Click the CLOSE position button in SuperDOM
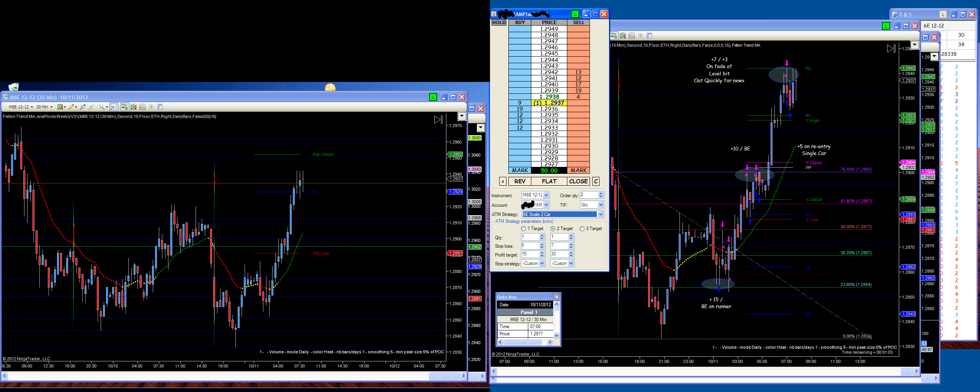 578,181
